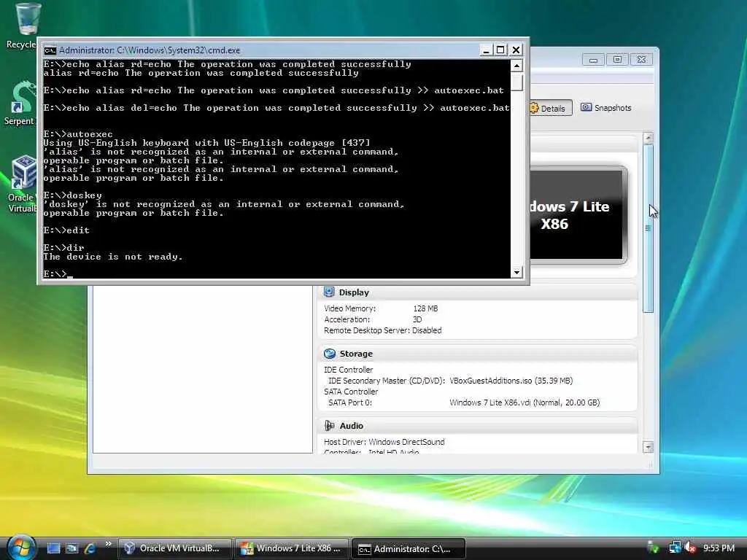The image size is (747, 560).
Task: Minimize the cmd.exe window
Action: [485, 50]
